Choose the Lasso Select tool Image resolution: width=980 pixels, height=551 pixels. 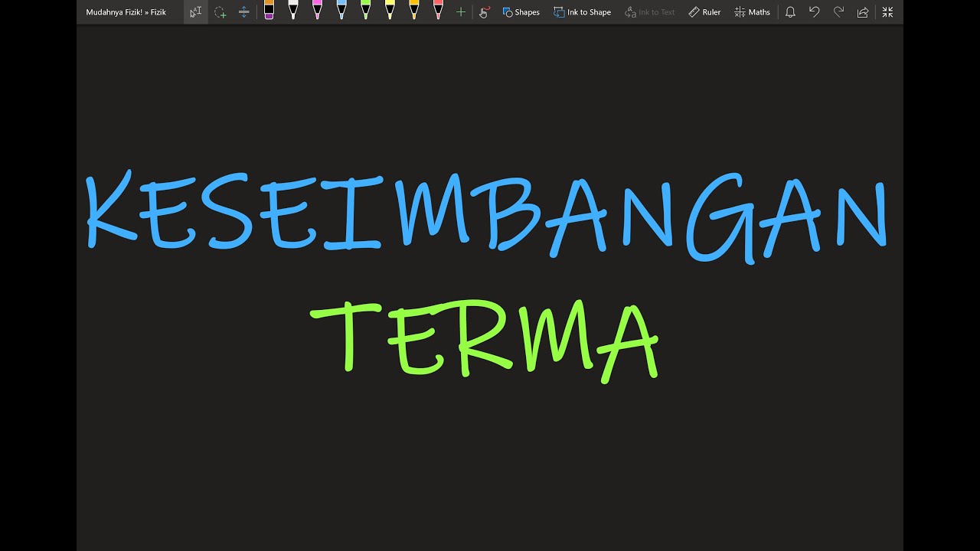pos(220,12)
